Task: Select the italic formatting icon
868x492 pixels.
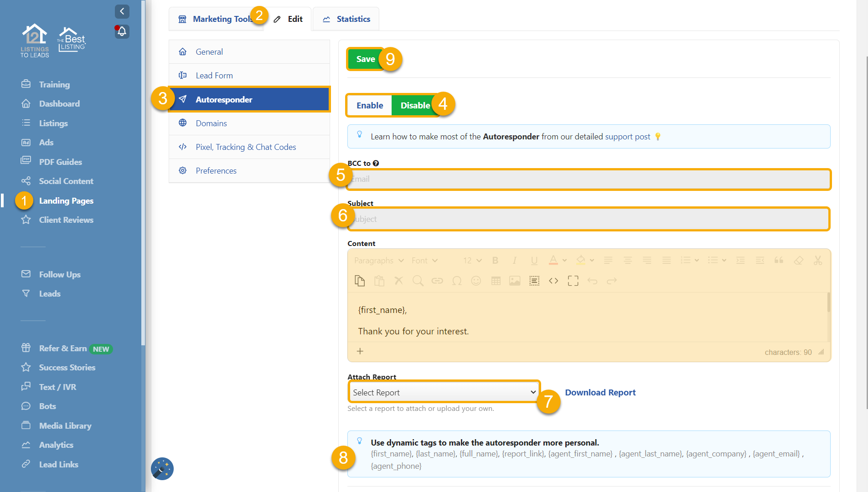Action: click(515, 260)
